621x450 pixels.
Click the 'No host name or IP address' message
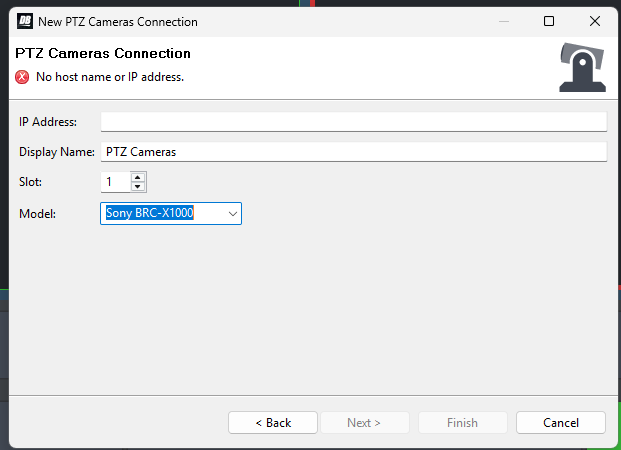coord(110,77)
